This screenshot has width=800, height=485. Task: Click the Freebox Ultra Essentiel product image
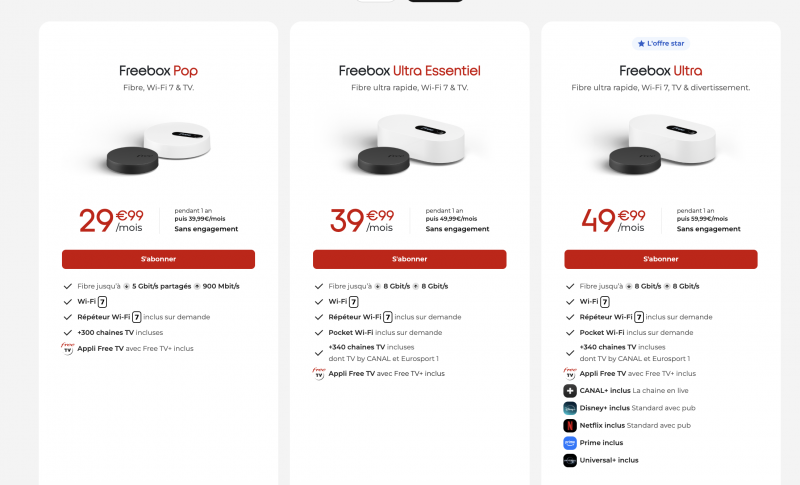click(408, 145)
